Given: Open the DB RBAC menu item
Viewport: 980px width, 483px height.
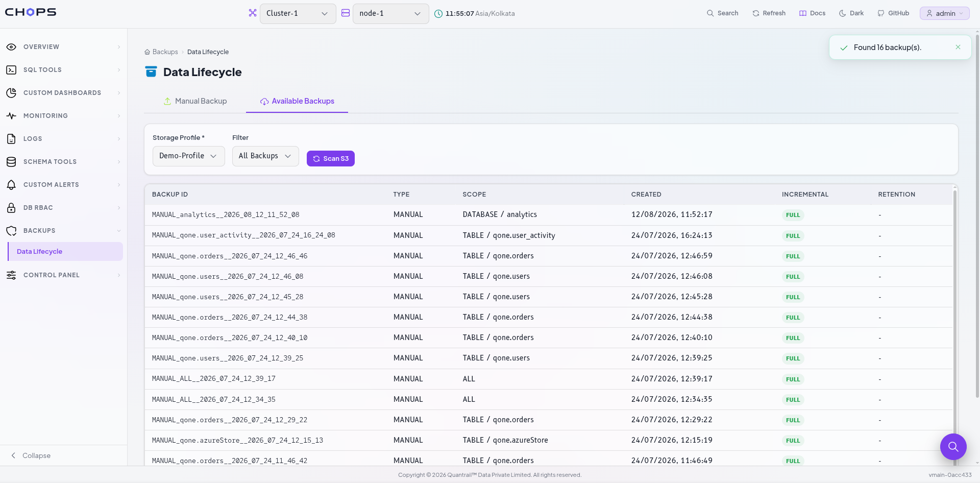Looking at the screenshot, I should click(x=63, y=208).
